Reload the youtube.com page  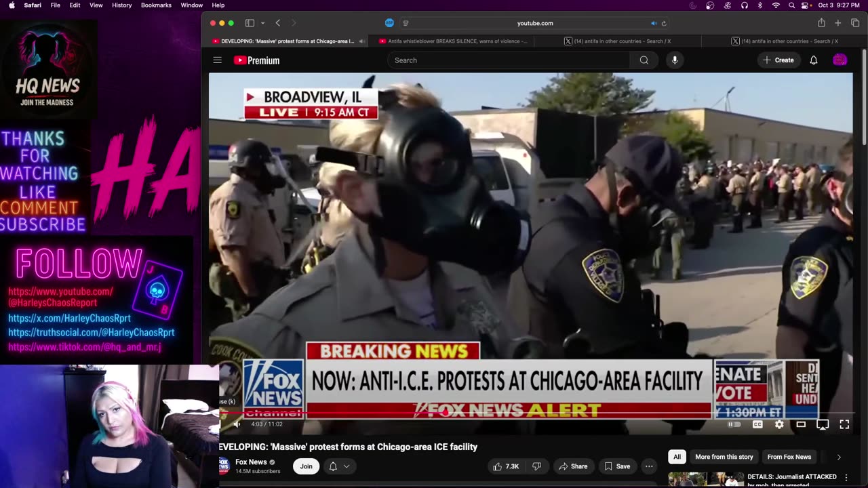tap(664, 23)
